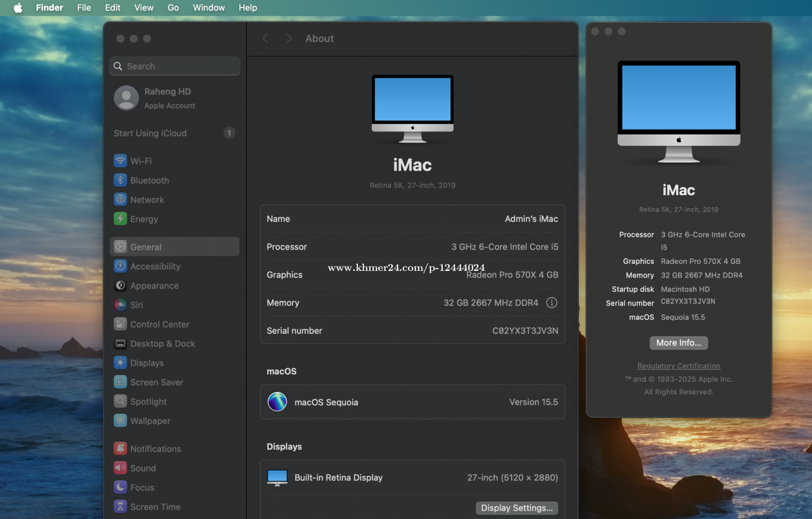Close the About This Mac window
812x519 pixels.
pyautogui.click(x=595, y=31)
